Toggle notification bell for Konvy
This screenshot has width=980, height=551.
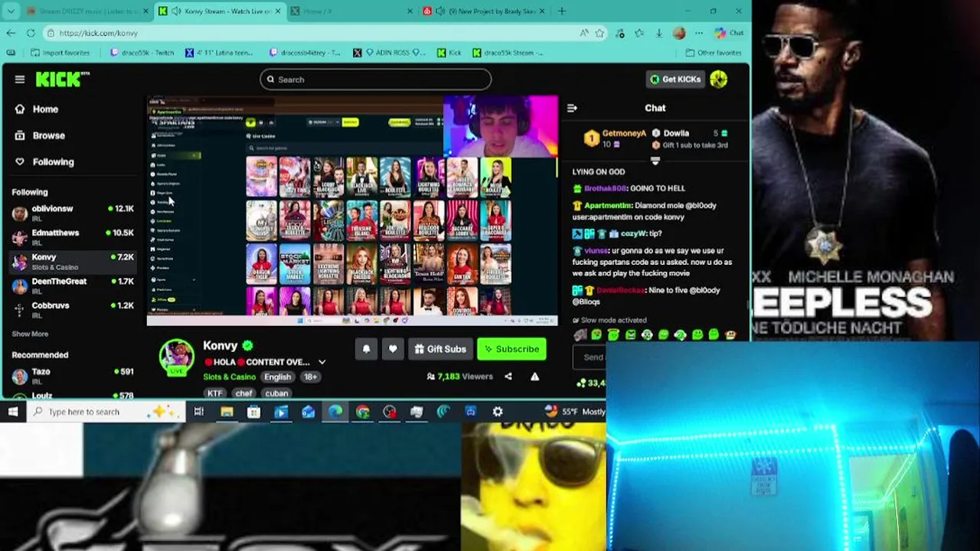pos(366,349)
